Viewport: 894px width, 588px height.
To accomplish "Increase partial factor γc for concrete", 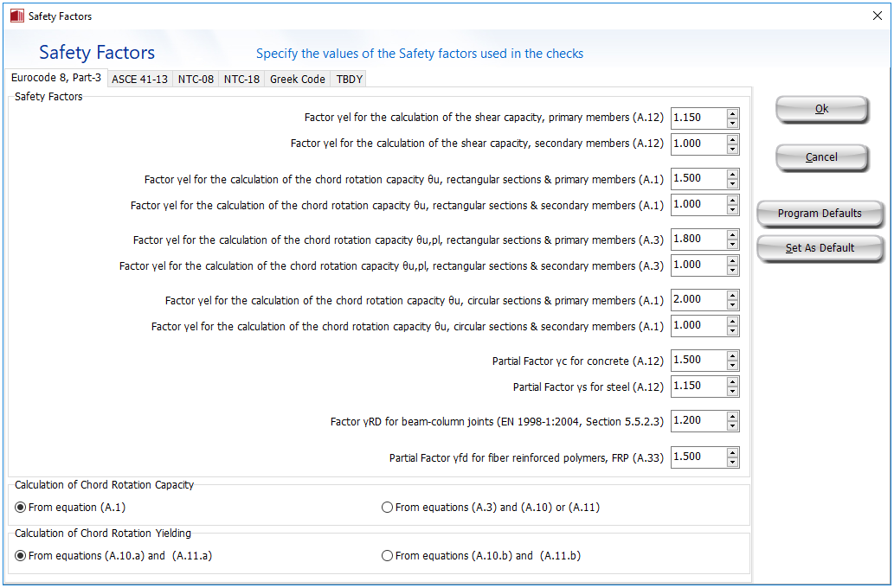I will pos(733,355).
